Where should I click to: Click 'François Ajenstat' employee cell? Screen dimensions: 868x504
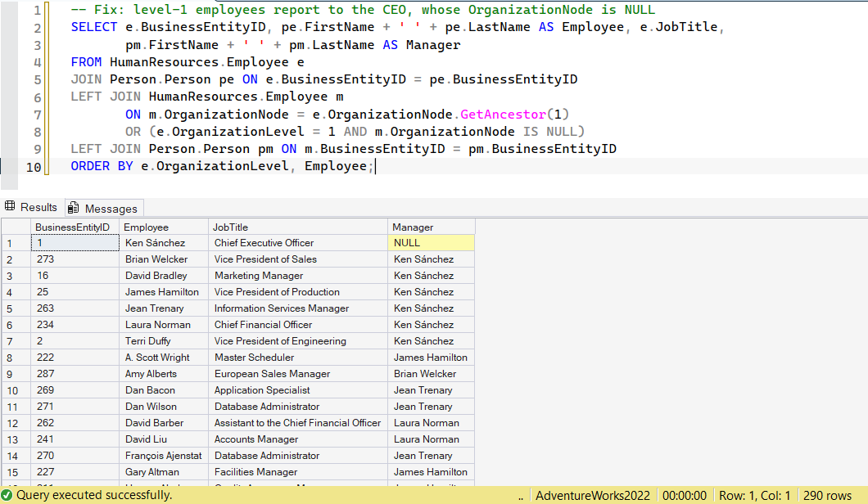(x=163, y=455)
